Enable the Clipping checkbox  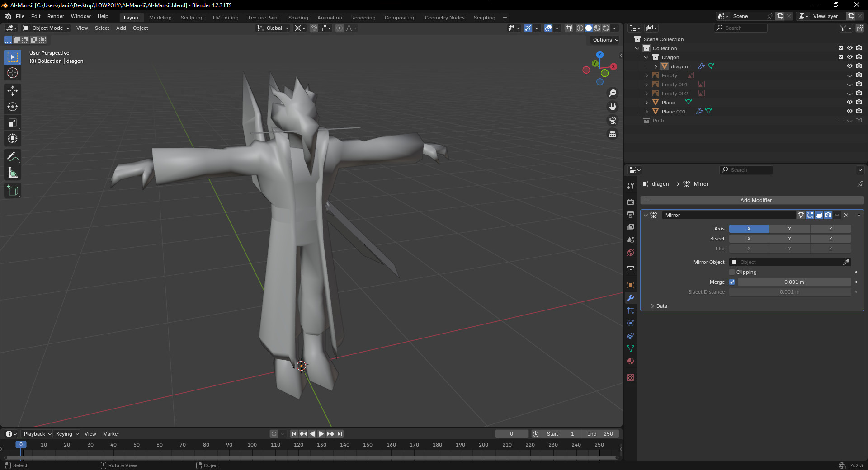tap(732, 272)
